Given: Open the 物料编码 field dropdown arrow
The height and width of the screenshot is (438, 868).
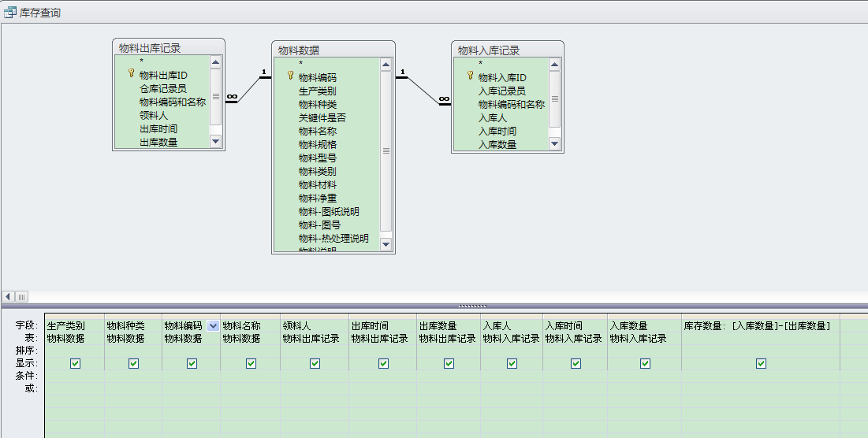Looking at the screenshot, I should 213,326.
